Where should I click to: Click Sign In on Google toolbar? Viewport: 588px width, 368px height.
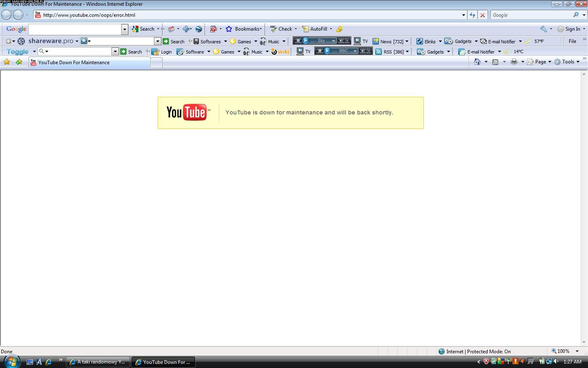click(569, 29)
